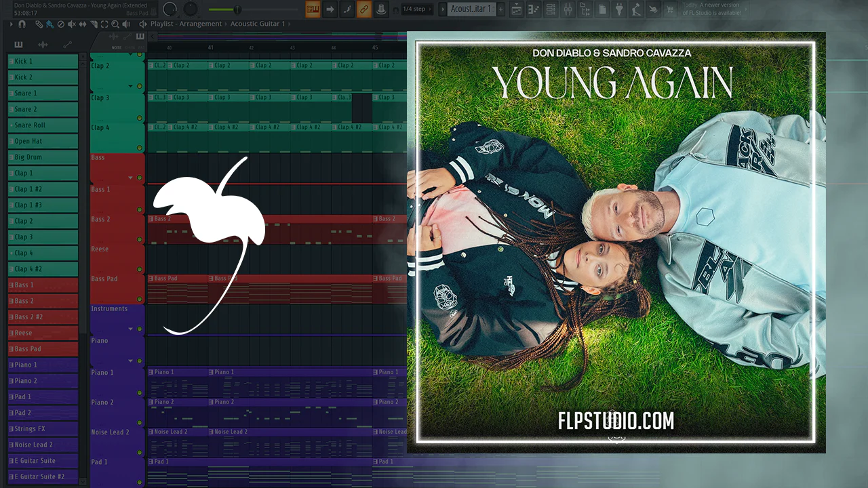Image resolution: width=868 pixels, height=488 pixels.
Task: Mute the Reese track
Action: click(140, 269)
